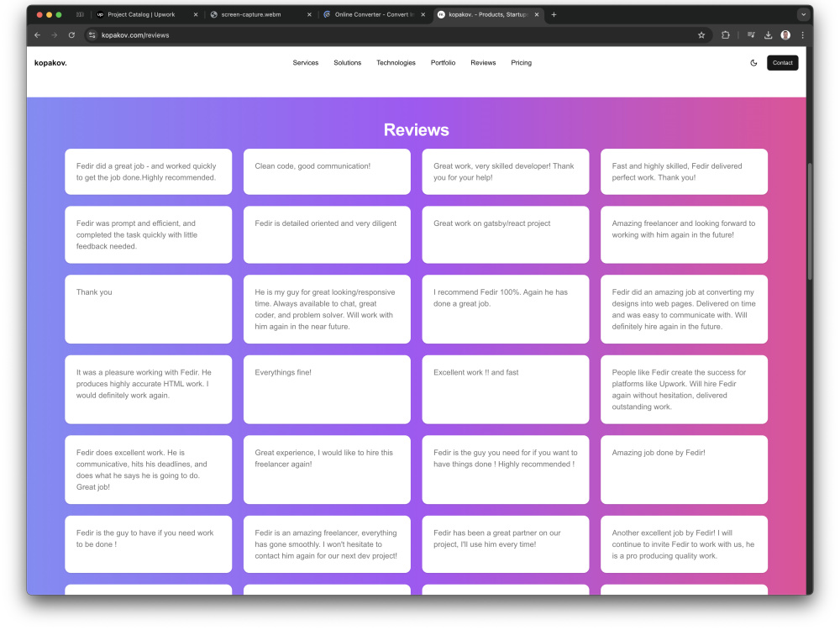Screen dimensions: 840x630
Task: Close the kopakov. Products tab
Action: [537, 15]
